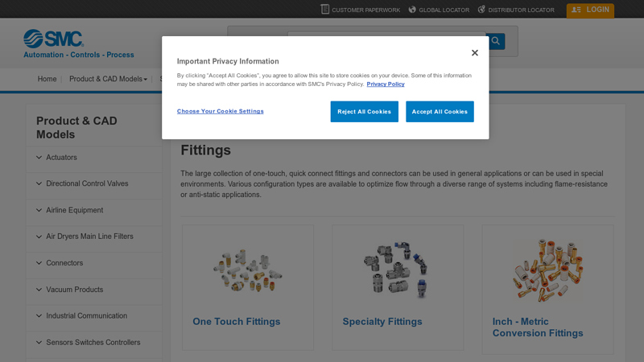Click Reject All Cookies button
Screen dimensions: 644x362
365,112
